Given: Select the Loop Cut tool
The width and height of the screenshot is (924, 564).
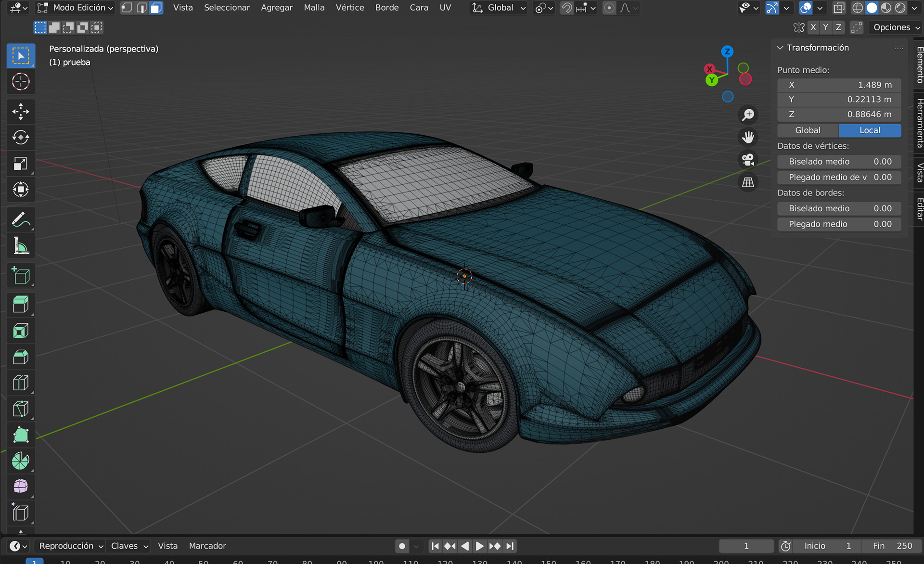Looking at the screenshot, I should 21,383.
